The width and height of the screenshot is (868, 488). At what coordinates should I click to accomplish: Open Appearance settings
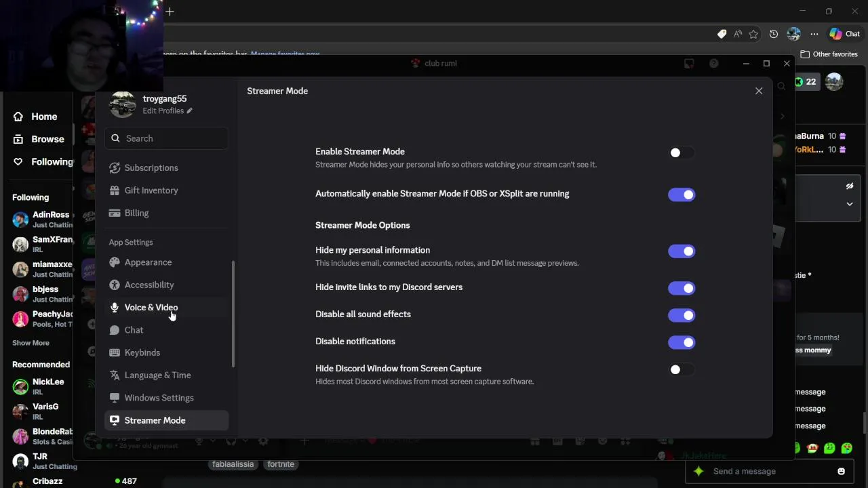167,262
